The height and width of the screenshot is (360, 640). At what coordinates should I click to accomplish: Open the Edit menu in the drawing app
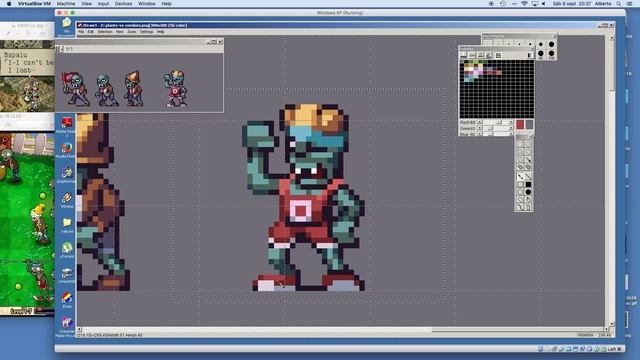point(91,31)
